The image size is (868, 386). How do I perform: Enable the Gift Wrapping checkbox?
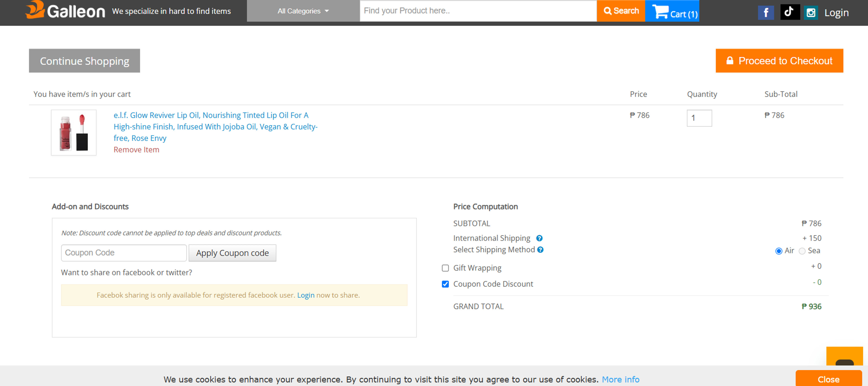point(445,268)
